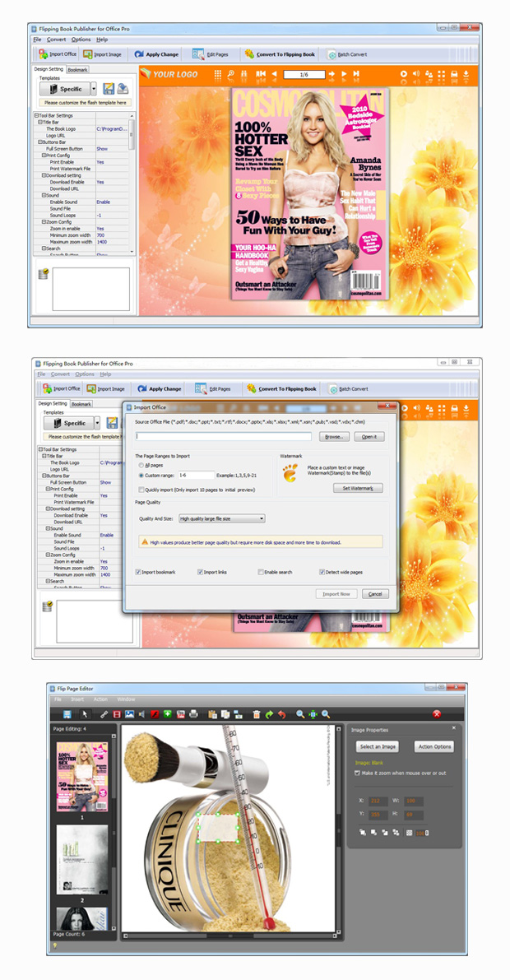Click the printer icon in Flip Page Editor
510x980 pixels.
coord(194,713)
